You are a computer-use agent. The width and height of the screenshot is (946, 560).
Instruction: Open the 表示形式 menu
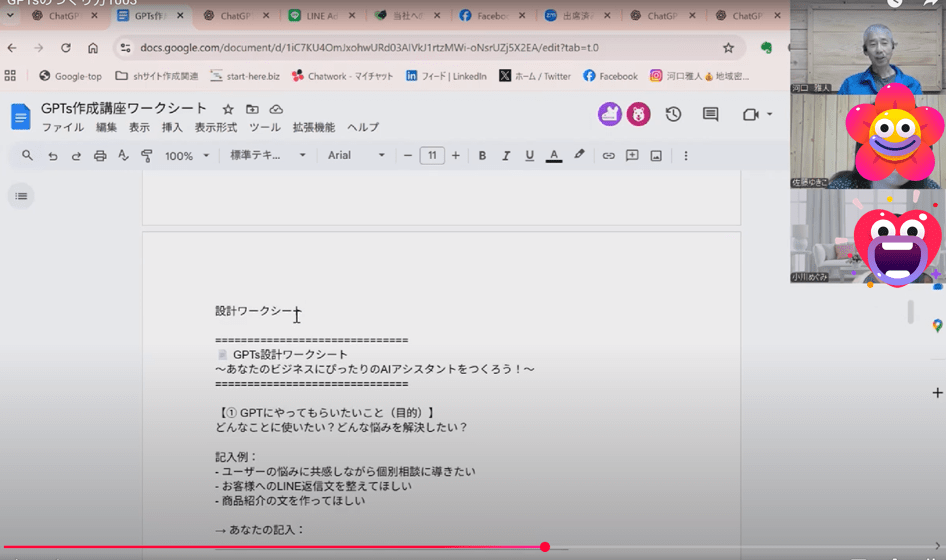[215, 127]
